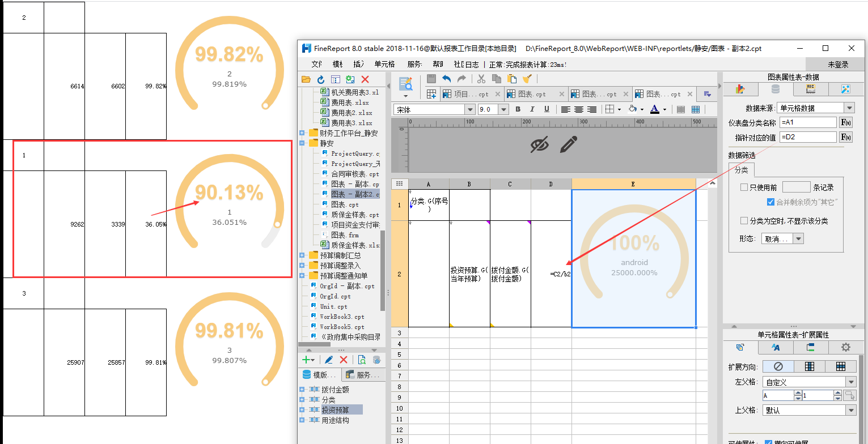Click the preview report magnifier icon
This screenshot has width=868, height=444.
point(406,84)
